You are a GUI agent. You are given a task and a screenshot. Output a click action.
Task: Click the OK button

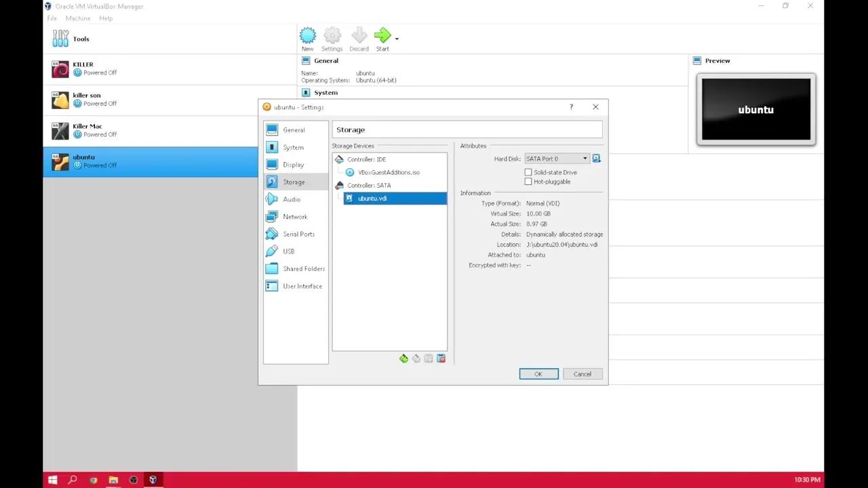[538, 373]
